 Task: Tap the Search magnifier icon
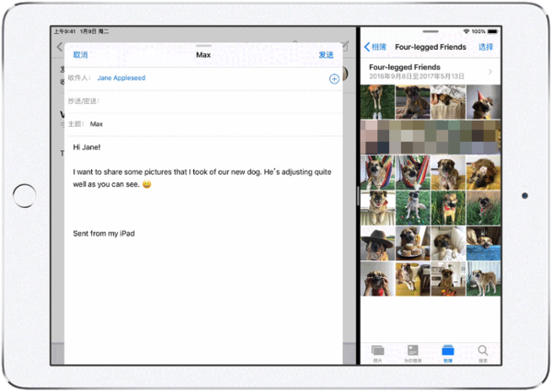(x=483, y=351)
